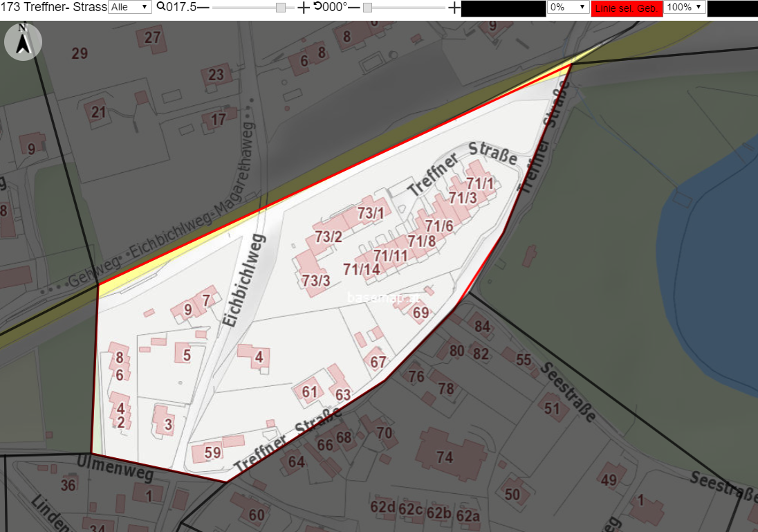Increase zoom with the plus icon

point(303,7)
